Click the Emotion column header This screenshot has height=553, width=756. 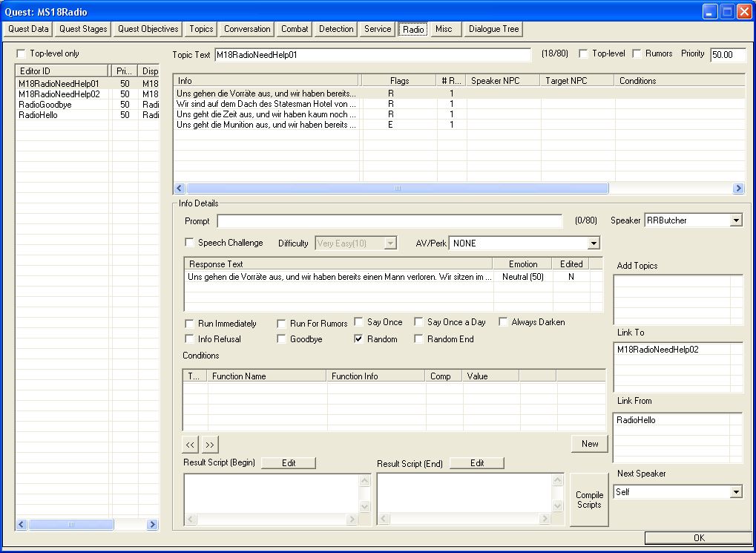coord(522,264)
